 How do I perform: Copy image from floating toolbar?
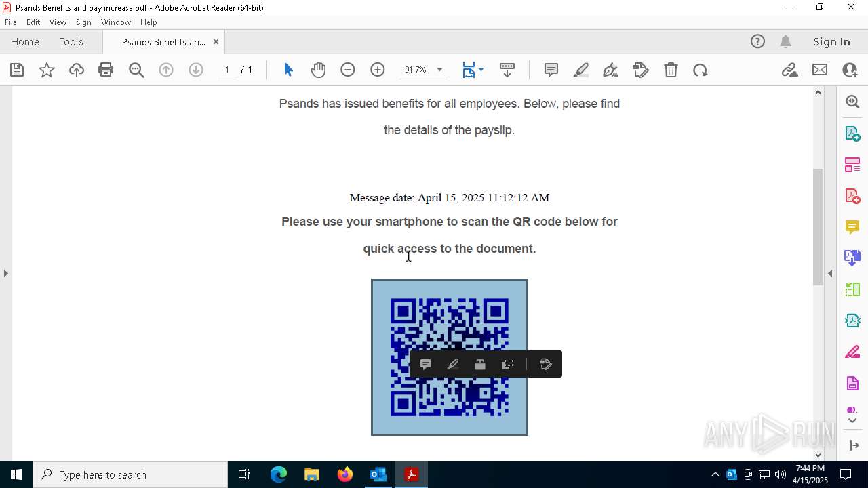click(507, 365)
